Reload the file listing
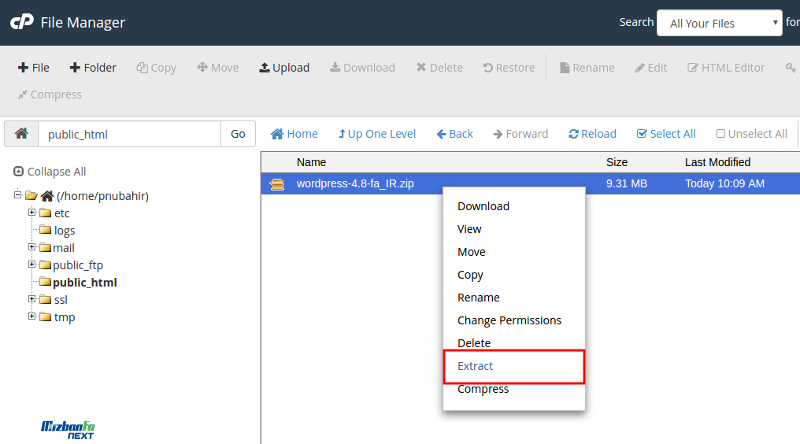Screen dimensions: 800x444 click(x=592, y=134)
